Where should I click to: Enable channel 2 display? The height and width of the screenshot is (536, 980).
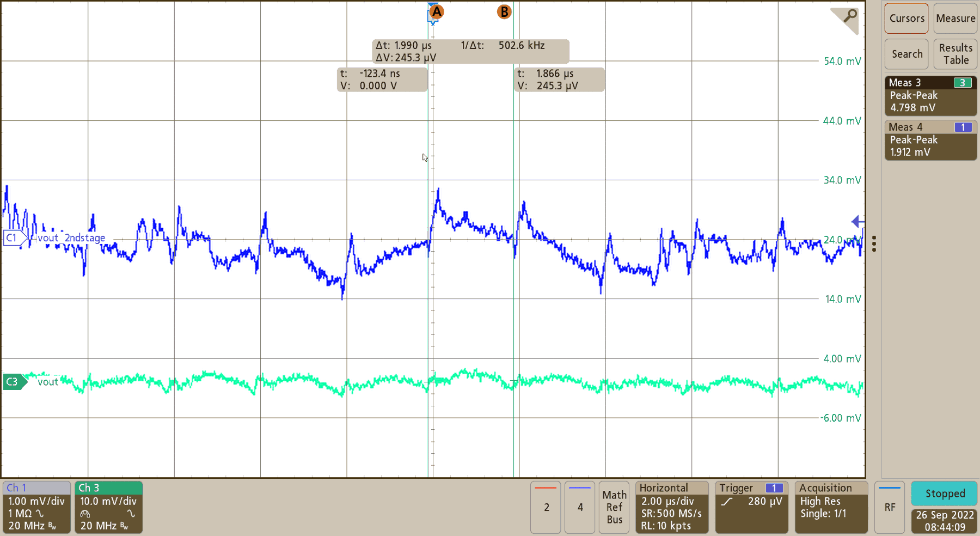tap(545, 507)
